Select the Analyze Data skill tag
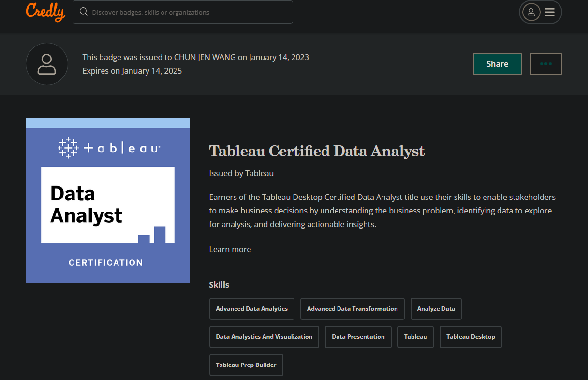588x380 pixels. 436,309
